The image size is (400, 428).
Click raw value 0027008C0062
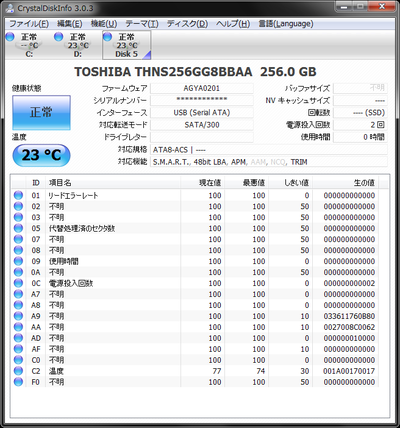point(349,327)
